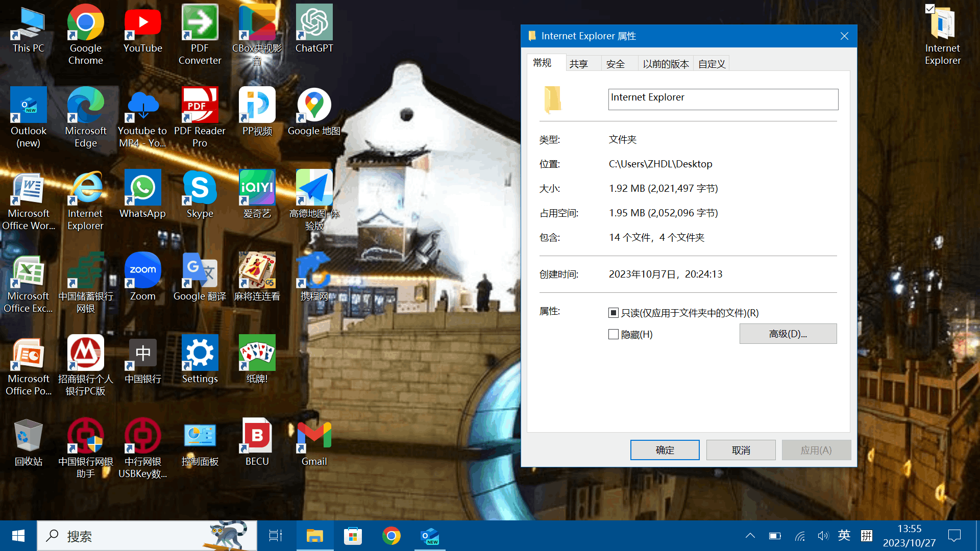This screenshot has height=551, width=980.
Task: Click the 爱奇艺 iQIYI shortcut
Action: pyautogui.click(x=257, y=188)
